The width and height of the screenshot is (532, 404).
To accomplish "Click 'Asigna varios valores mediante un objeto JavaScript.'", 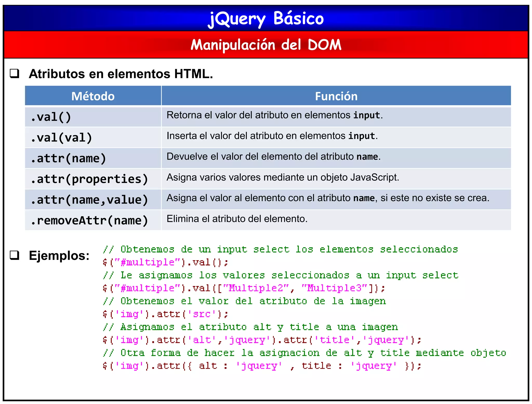I will pyautogui.click(x=283, y=177).
